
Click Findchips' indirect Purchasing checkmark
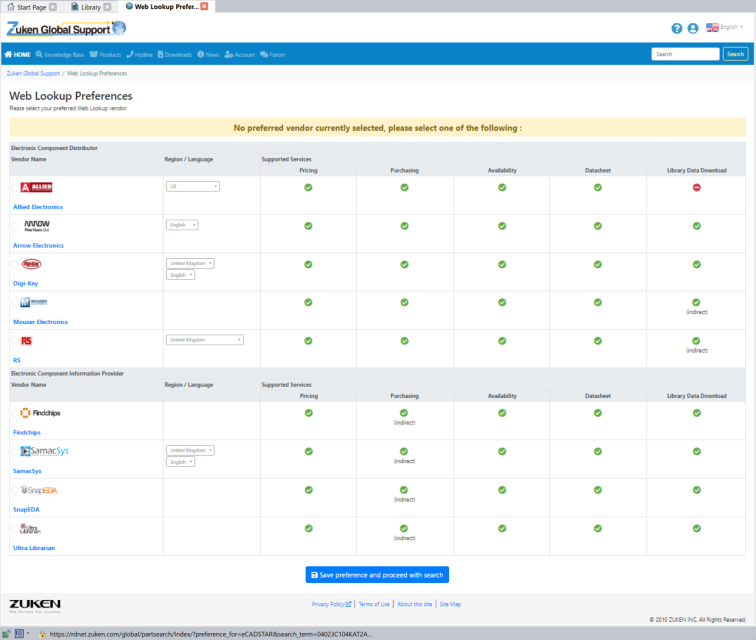click(404, 413)
